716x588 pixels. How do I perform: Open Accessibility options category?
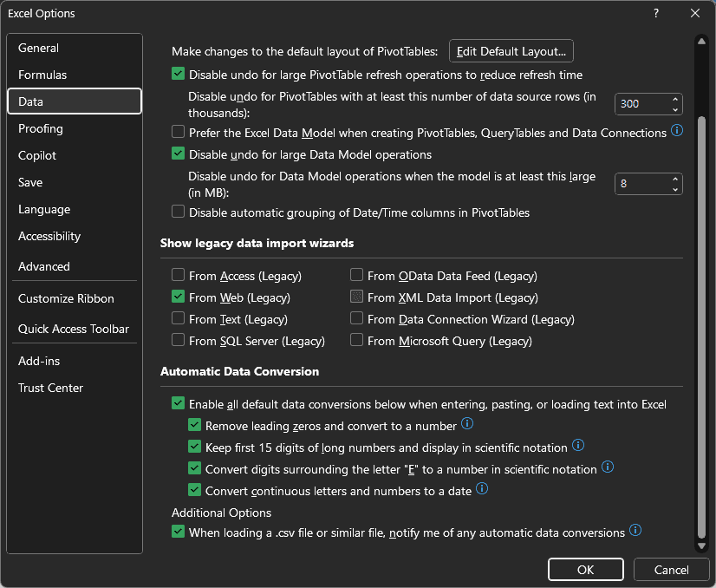(75, 236)
